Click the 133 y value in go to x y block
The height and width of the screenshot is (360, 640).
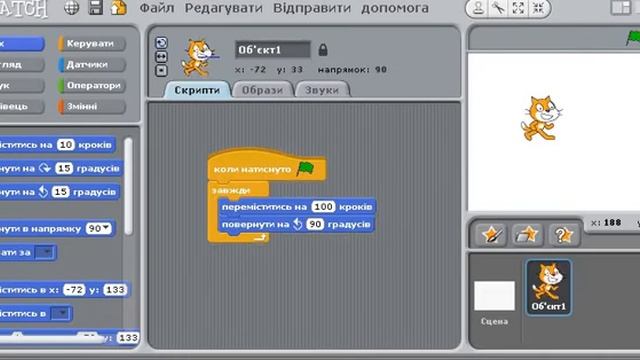(115, 290)
